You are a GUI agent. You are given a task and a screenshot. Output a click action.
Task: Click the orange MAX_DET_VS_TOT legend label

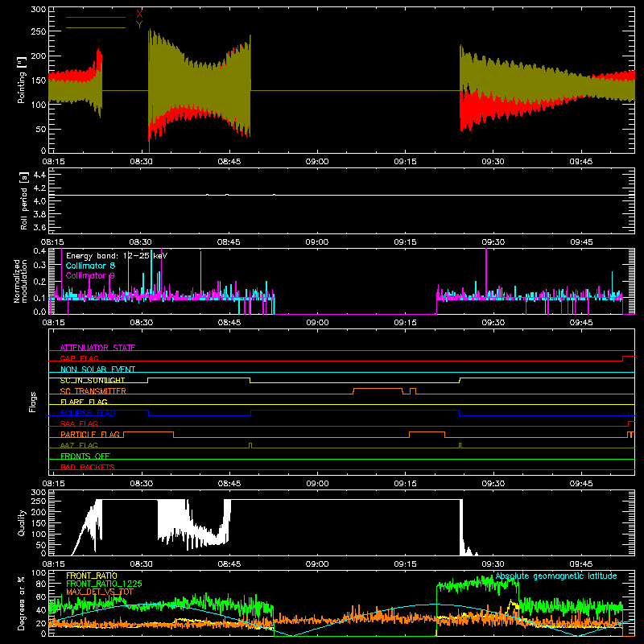[100, 592]
